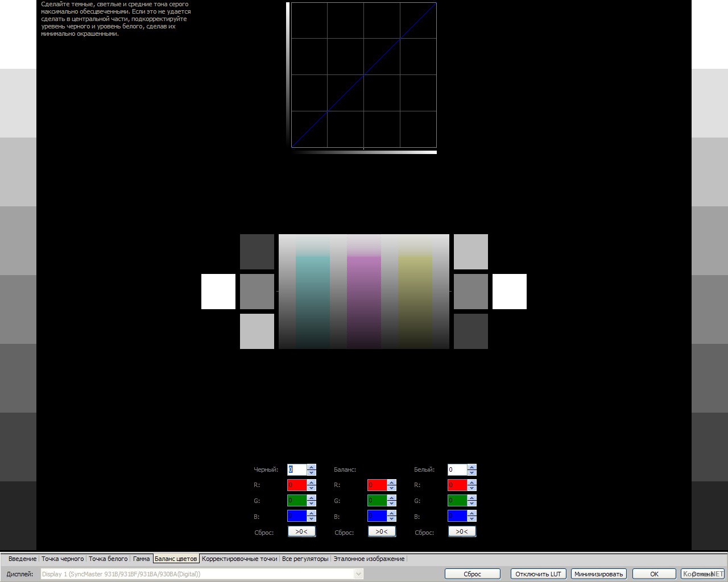Viewport: 728px width, 582px height.
Task: Select red R field under Черный
Action: point(297,485)
